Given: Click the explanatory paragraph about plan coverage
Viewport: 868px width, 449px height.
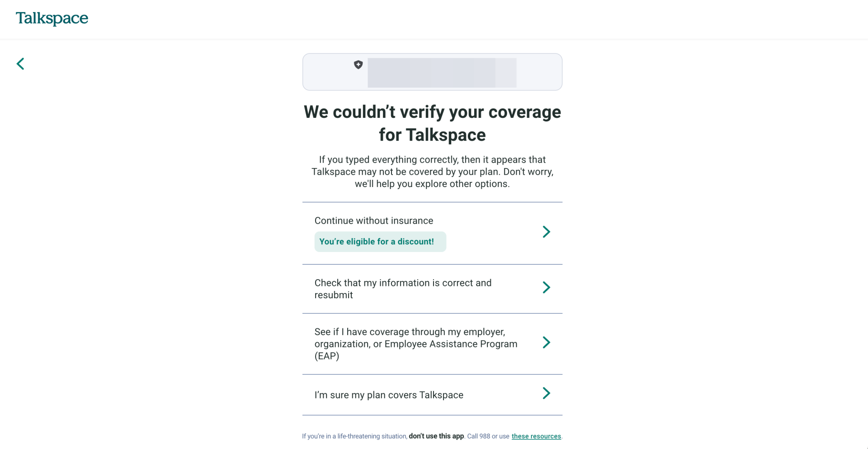Looking at the screenshot, I should pyautogui.click(x=432, y=172).
